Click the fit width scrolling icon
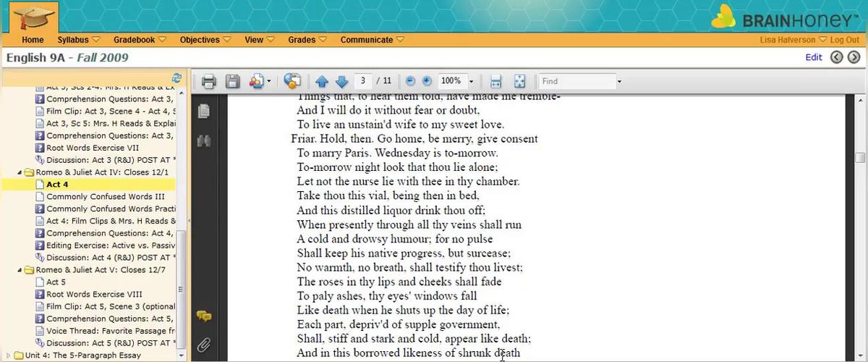The image size is (868, 362). pyautogui.click(x=495, y=81)
